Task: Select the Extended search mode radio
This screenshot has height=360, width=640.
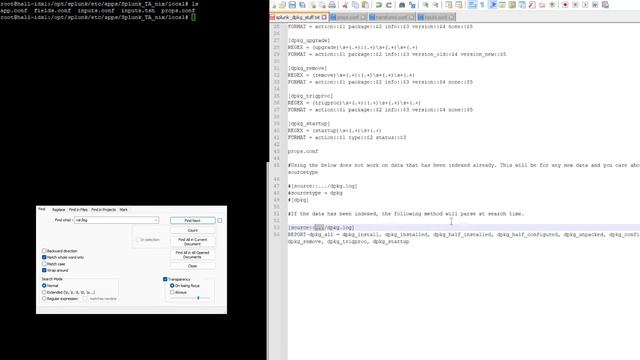Action: click(x=44, y=292)
